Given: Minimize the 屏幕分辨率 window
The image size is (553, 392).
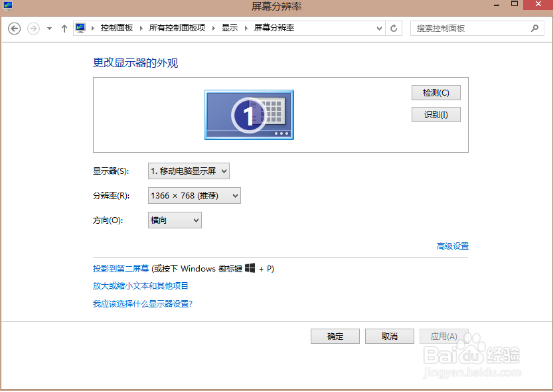Looking at the screenshot, I should click(497, 5).
